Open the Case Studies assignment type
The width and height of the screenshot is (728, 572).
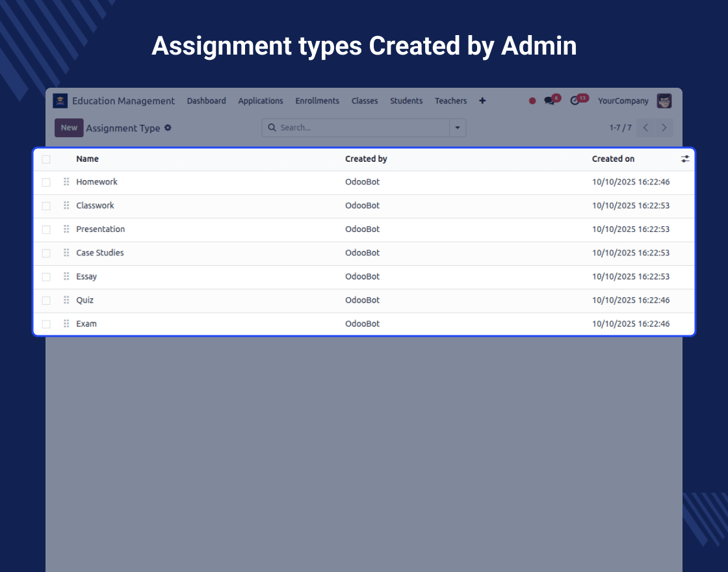tap(100, 253)
